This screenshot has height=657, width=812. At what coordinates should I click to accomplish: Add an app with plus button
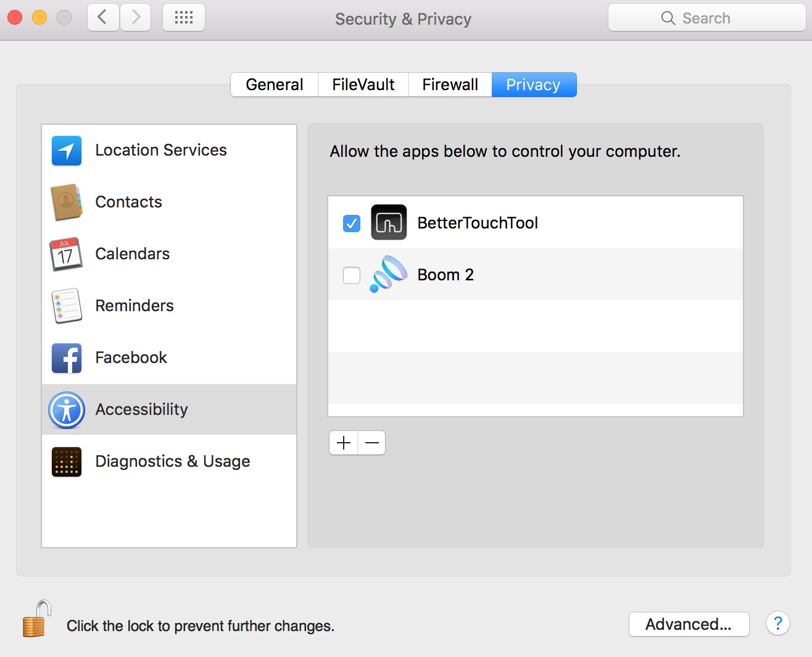tap(344, 443)
